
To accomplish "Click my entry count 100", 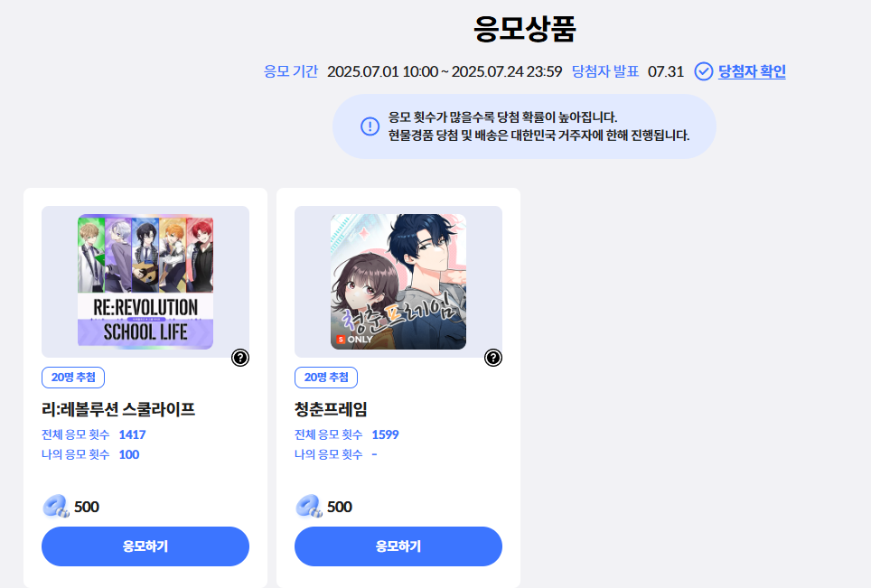I will (129, 454).
